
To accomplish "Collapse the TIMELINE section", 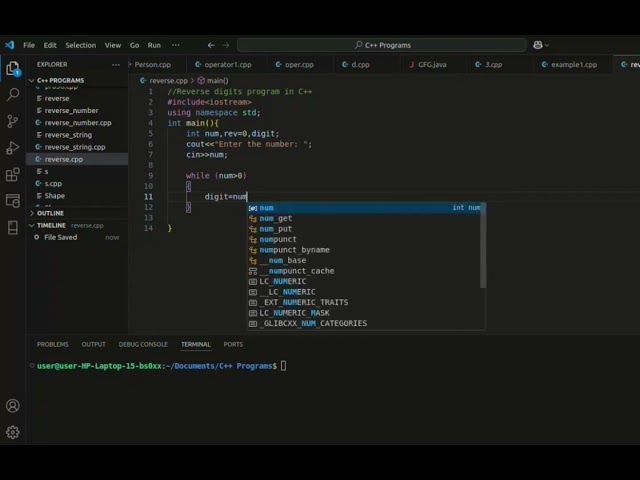I will [51, 225].
